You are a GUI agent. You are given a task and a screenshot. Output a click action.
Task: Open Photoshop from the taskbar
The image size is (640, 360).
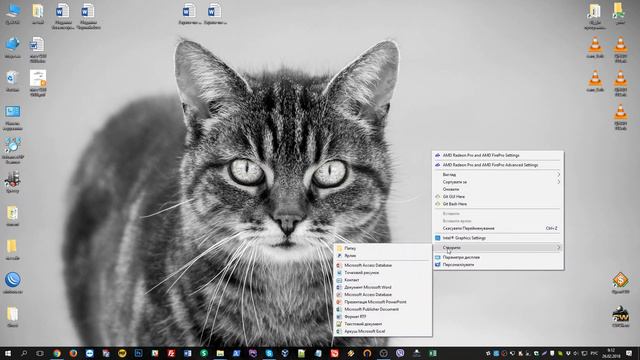[138, 353]
